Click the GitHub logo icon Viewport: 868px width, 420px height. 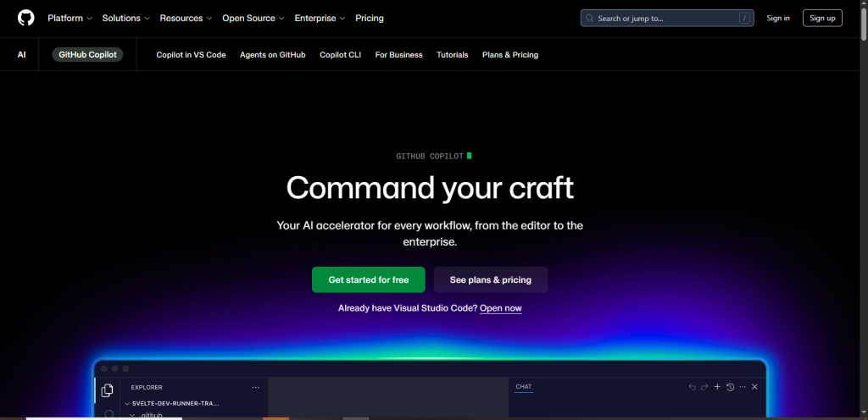26,18
